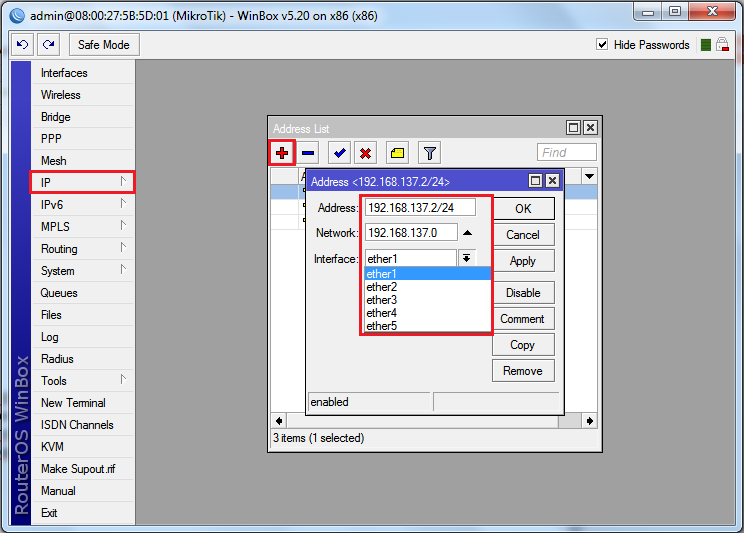This screenshot has width=744, height=533.
Task: Confirm the address with OK
Action: (x=523, y=209)
